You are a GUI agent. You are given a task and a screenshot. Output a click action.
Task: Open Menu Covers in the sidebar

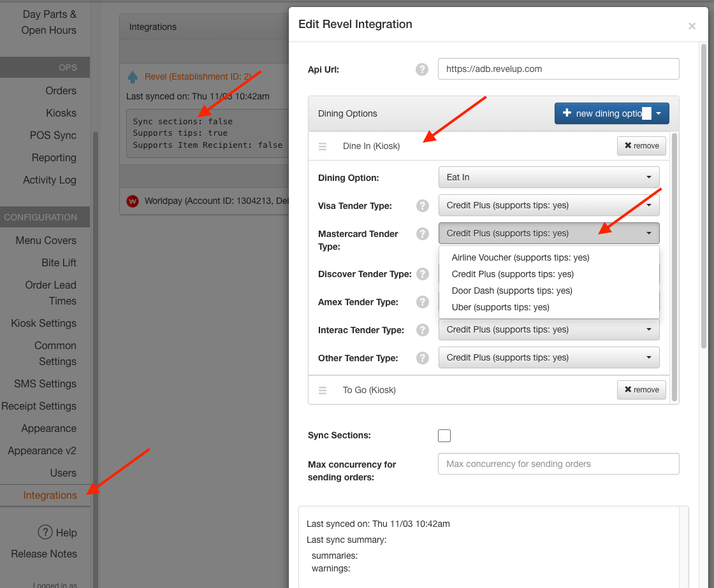(46, 240)
